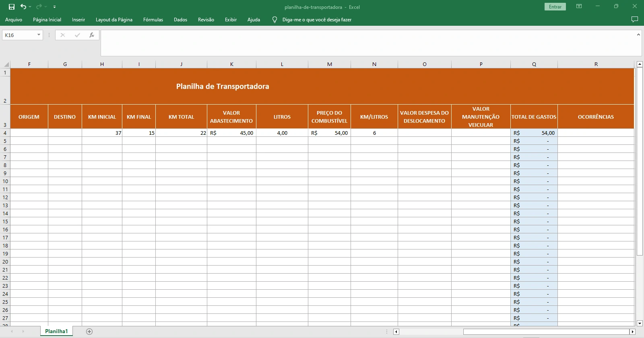Click the Undo arrow icon
This screenshot has width=644, height=338.
(23, 7)
